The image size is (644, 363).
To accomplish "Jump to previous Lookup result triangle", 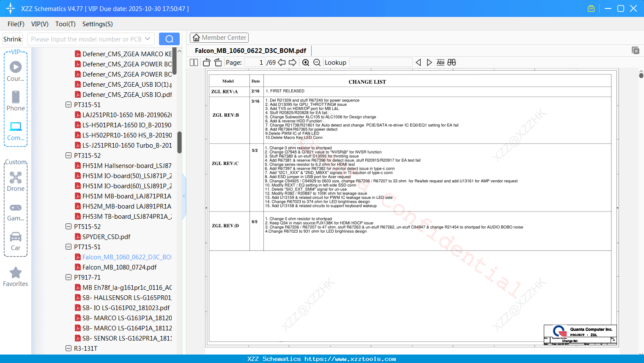I will pyautogui.click(x=418, y=63).
